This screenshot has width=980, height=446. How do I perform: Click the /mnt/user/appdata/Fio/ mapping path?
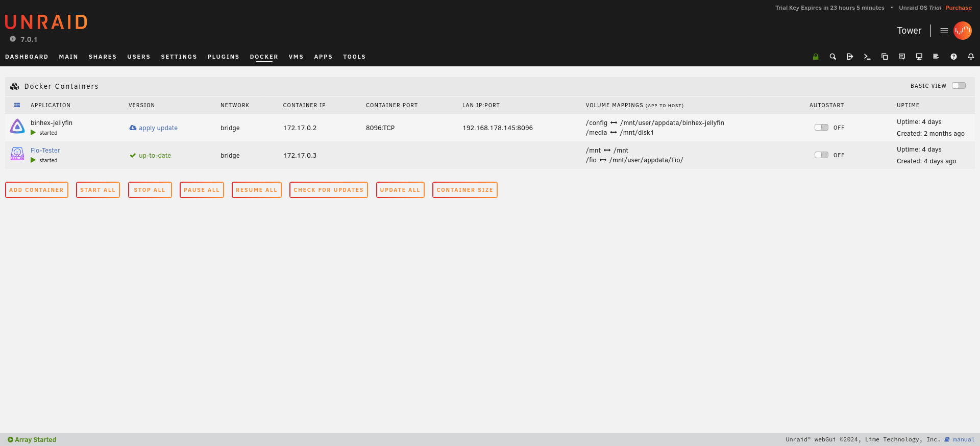tap(646, 160)
